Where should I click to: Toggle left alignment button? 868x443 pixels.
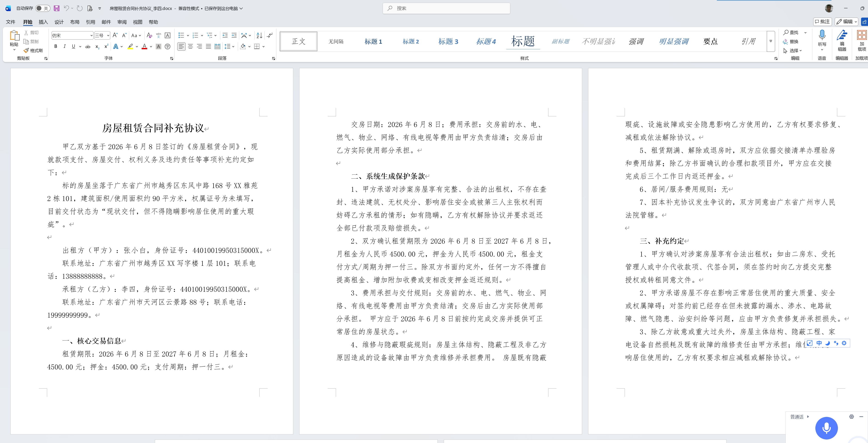[181, 46]
